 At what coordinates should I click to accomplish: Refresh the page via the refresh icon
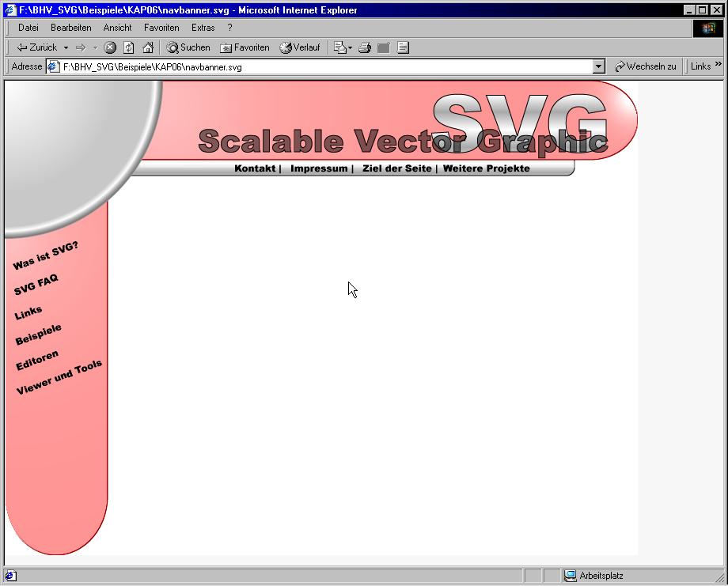pyautogui.click(x=129, y=47)
